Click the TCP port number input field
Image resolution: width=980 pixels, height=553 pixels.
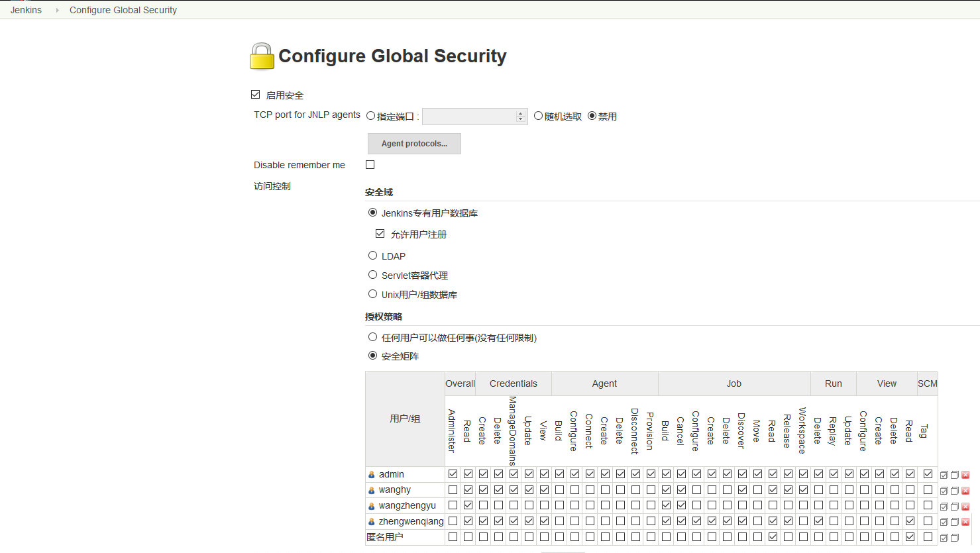[x=474, y=117]
